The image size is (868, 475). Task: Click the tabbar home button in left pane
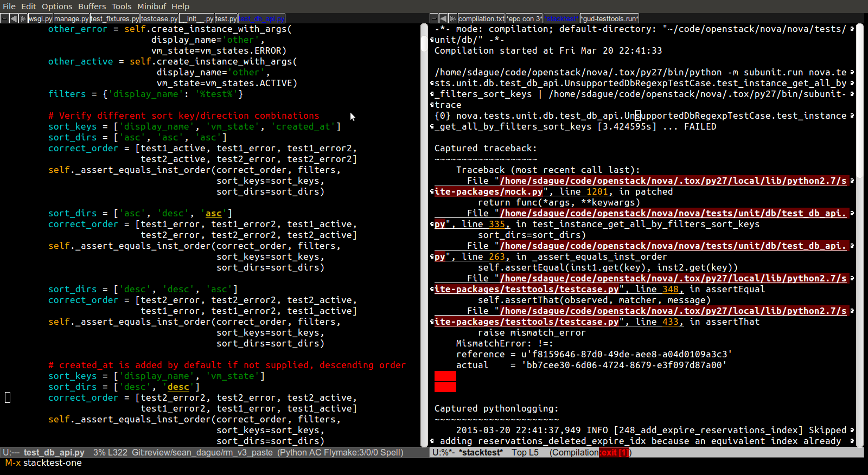pyautogui.click(x=4, y=18)
